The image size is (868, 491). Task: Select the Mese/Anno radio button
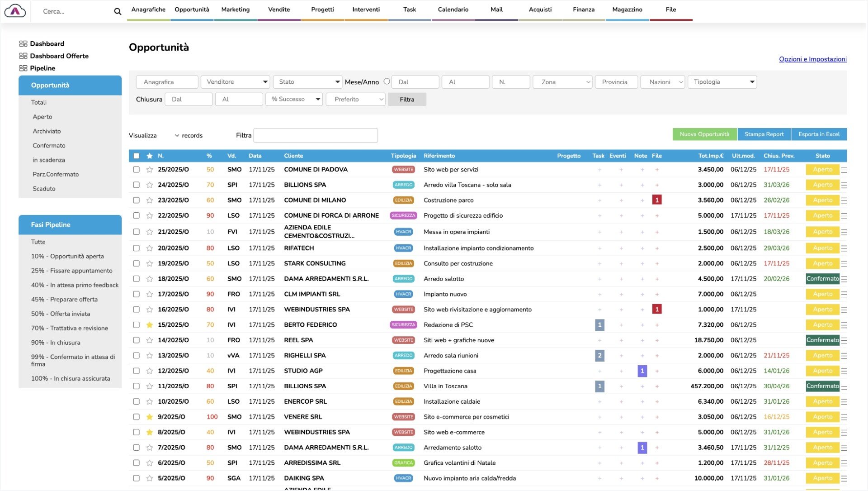387,81
